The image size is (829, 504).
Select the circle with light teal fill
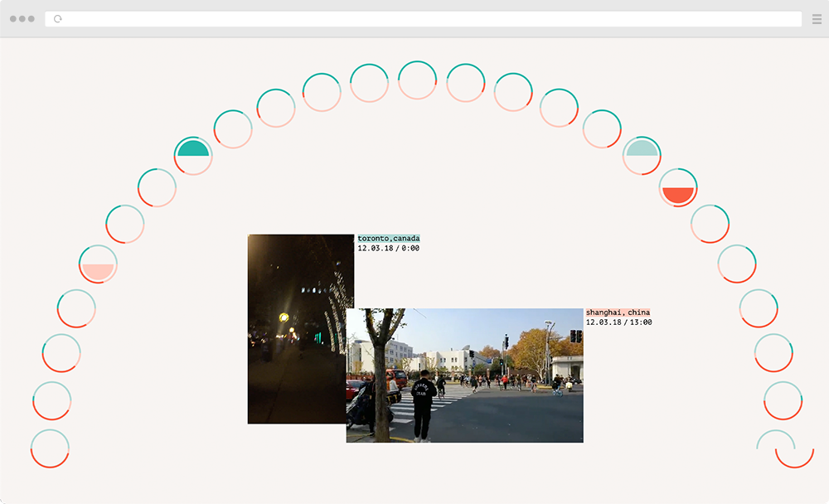coord(642,156)
